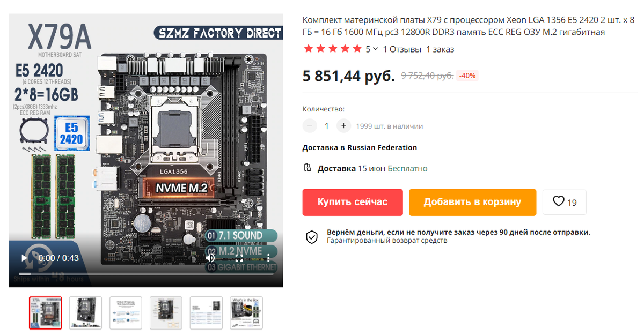Select second motherboard thumbnail
Viewport: 644px width, 336px height.
point(86,313)
